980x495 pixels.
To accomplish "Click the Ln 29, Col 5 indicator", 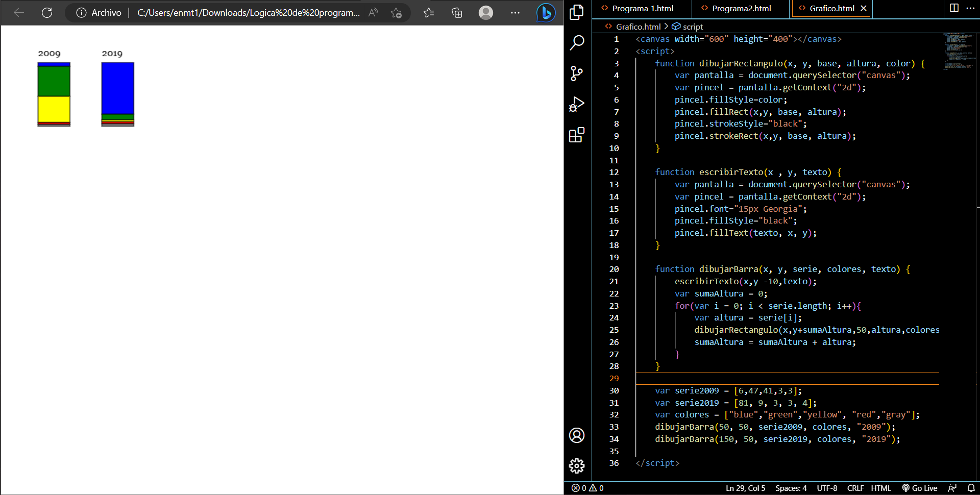I will pyautogui.click(x=745, y=488).
